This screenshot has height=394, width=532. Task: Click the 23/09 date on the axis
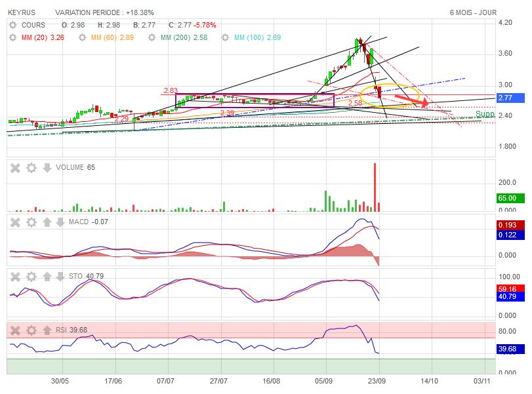(x=377, y=381)
